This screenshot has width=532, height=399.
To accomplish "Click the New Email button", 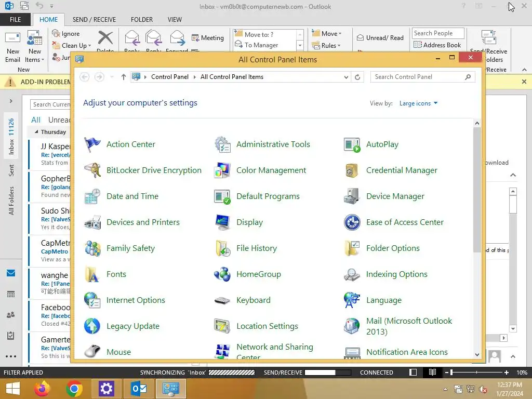I will coord(12,47).
